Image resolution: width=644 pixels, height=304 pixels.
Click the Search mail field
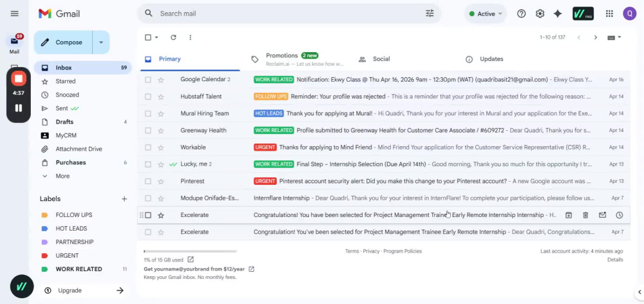[289, 14]
